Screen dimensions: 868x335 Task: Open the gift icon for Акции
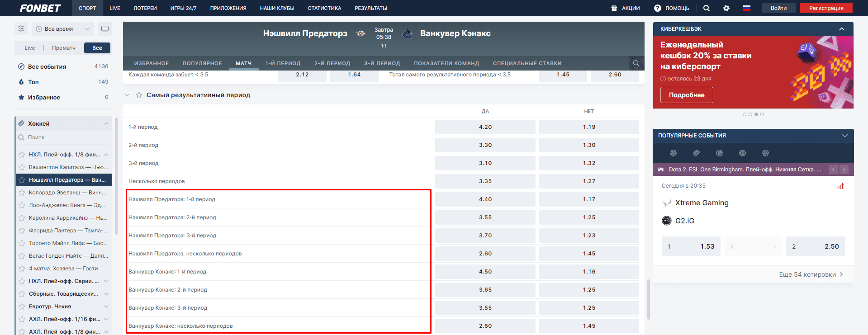(614, 8)
